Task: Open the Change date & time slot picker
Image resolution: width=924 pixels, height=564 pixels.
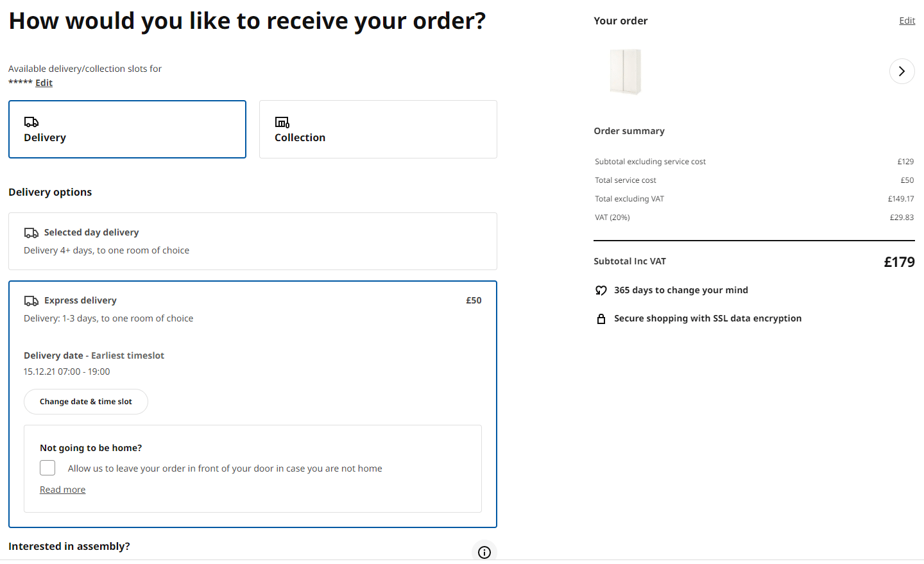Action: coord(85,402)
